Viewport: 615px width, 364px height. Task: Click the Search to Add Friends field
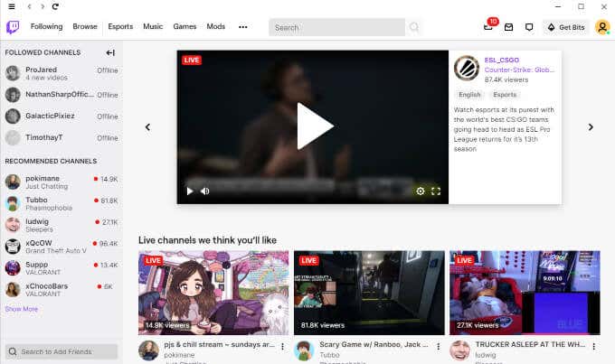[x=61, y=351]
